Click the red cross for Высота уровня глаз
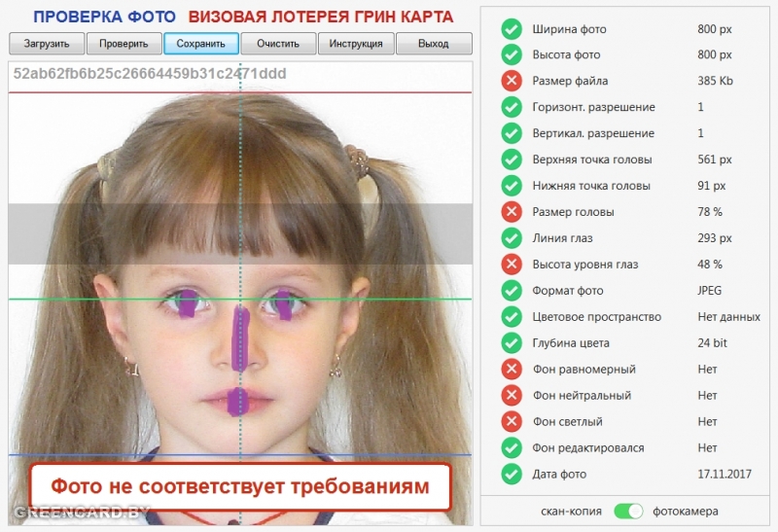The image size is (778, 532). pos(512,265)
